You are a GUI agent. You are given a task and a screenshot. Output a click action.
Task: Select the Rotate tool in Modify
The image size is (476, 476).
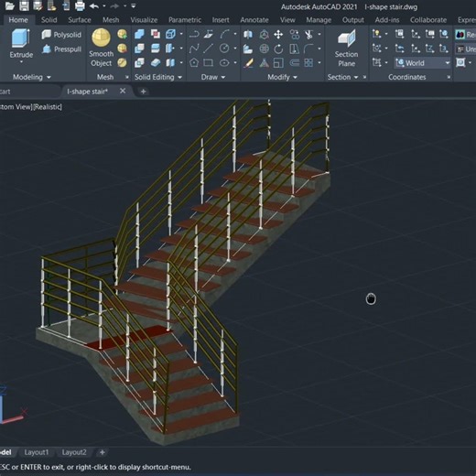pyautogui.click(x=278, y=49)
